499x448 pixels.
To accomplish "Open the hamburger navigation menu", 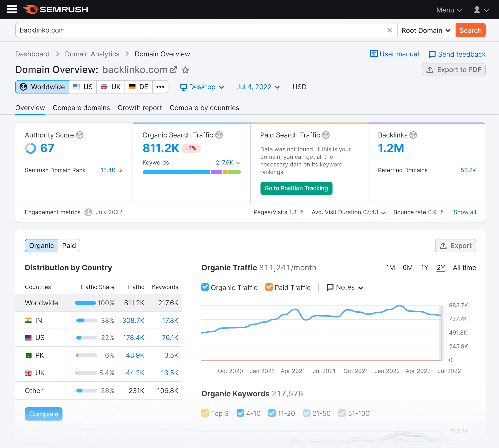I will (12, 9).
